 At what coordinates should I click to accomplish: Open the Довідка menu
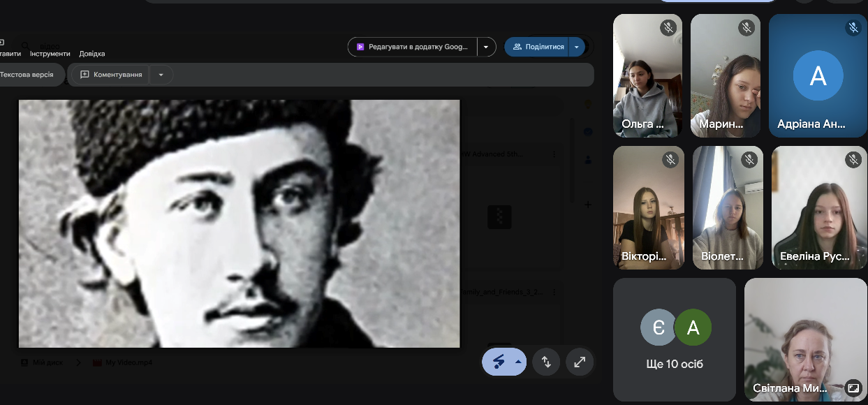point(92,54)
